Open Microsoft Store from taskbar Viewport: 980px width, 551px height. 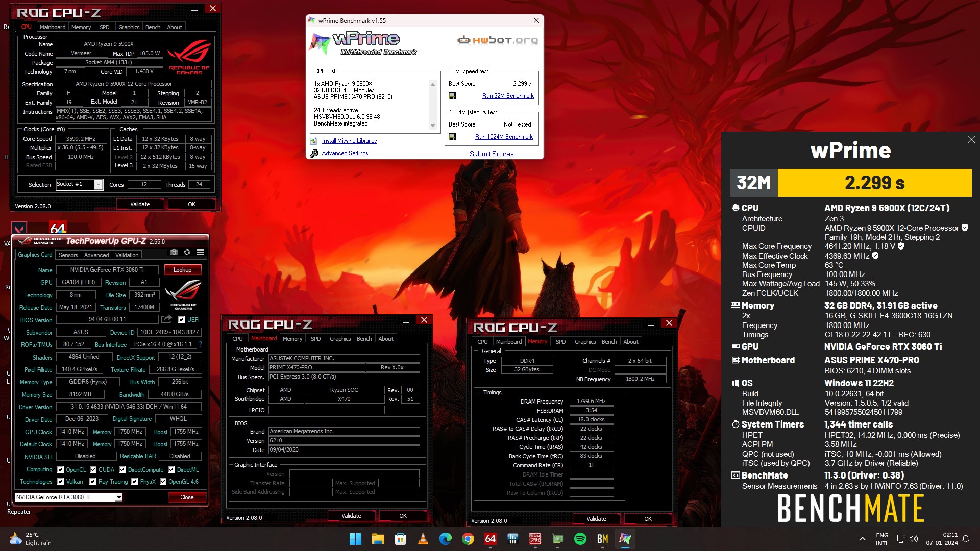tap(400, 539)
